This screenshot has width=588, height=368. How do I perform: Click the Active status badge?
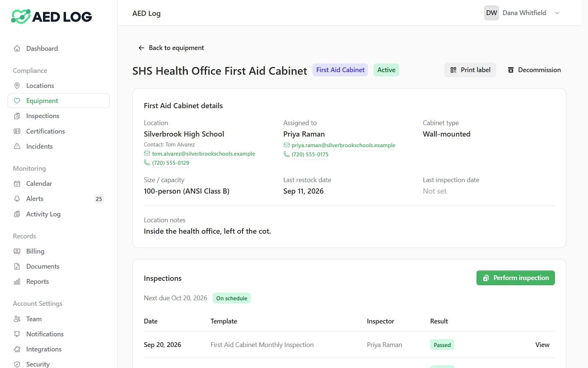[x=386, y=70]
